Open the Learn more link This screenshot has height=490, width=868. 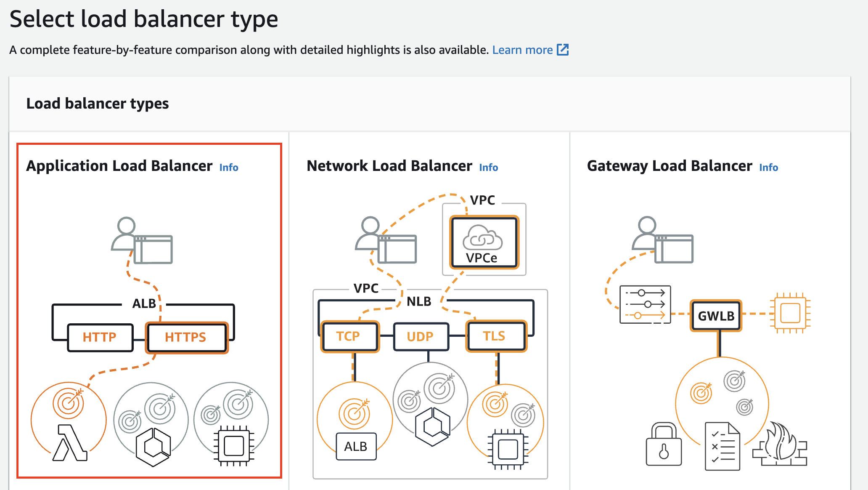pos(522,50)
